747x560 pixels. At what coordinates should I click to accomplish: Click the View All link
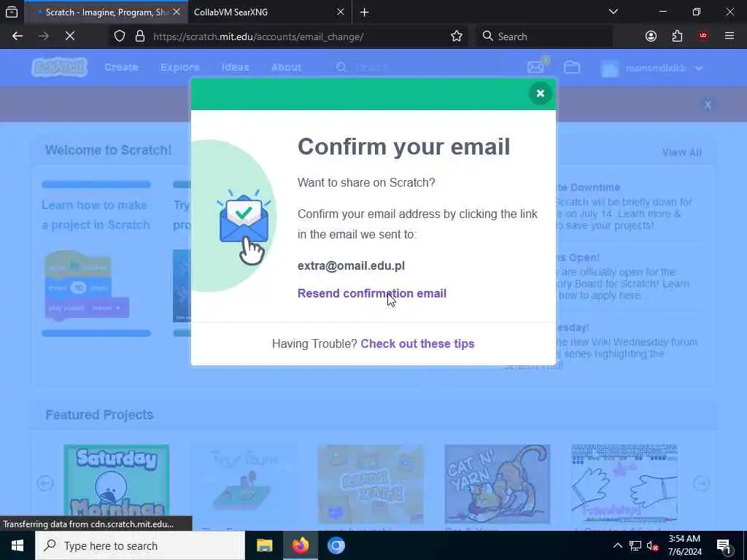tap(682, 152)
